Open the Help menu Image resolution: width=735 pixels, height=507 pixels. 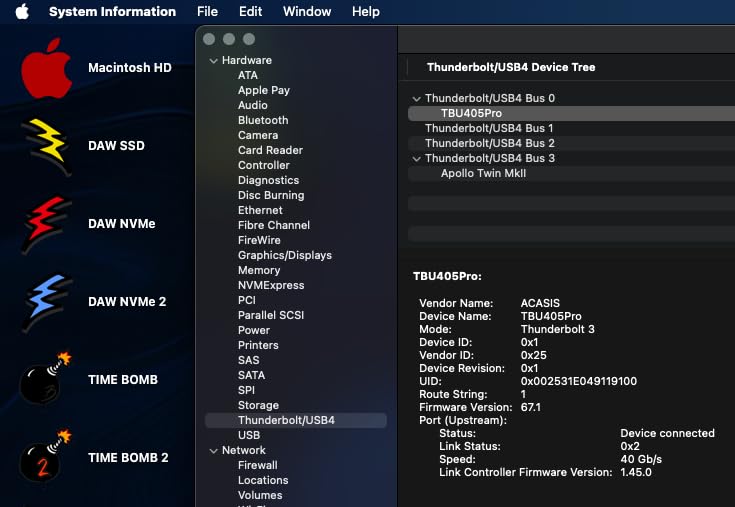(366, 11)
